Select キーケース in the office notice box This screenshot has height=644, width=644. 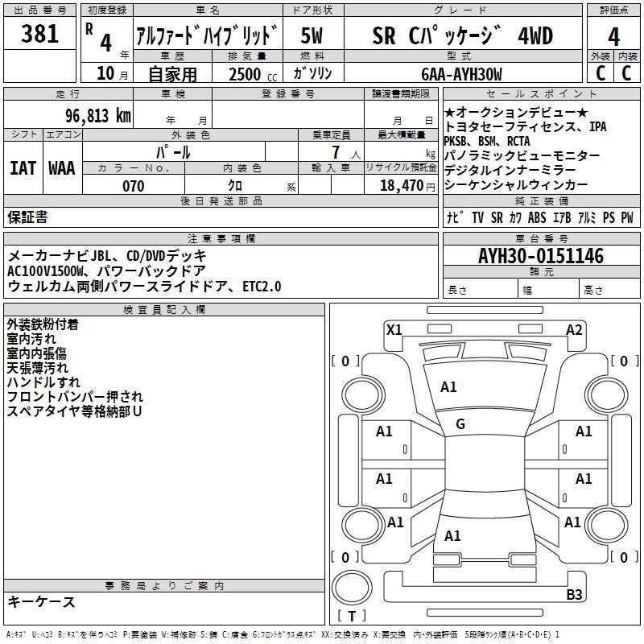click(42, 601)
